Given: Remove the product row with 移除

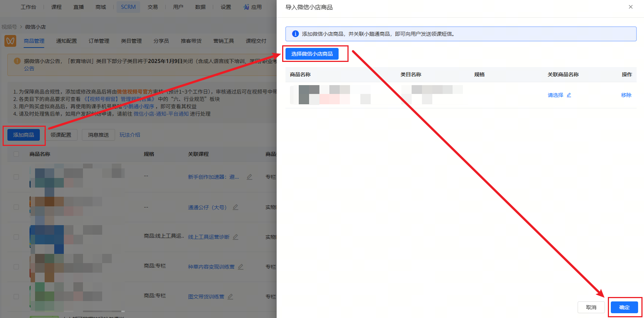Looking at the screenshot, I should click(626, 95).
